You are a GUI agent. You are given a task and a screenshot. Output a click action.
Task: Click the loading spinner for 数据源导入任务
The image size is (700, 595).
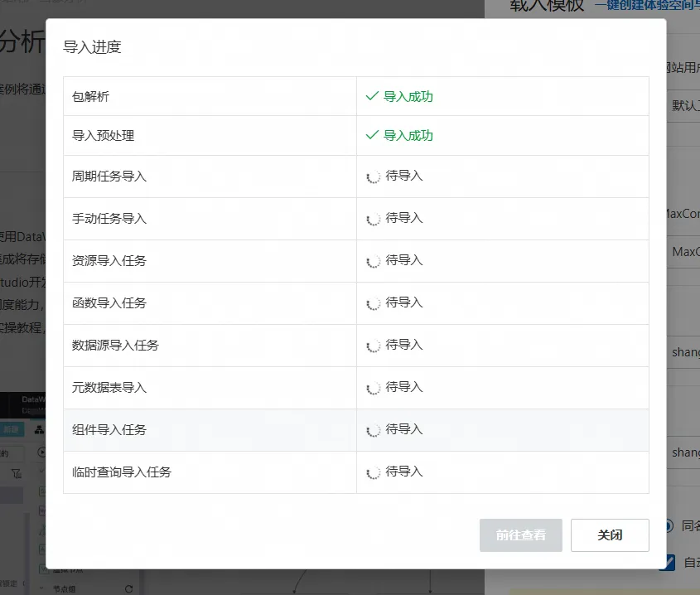click(x=374, y=346)
